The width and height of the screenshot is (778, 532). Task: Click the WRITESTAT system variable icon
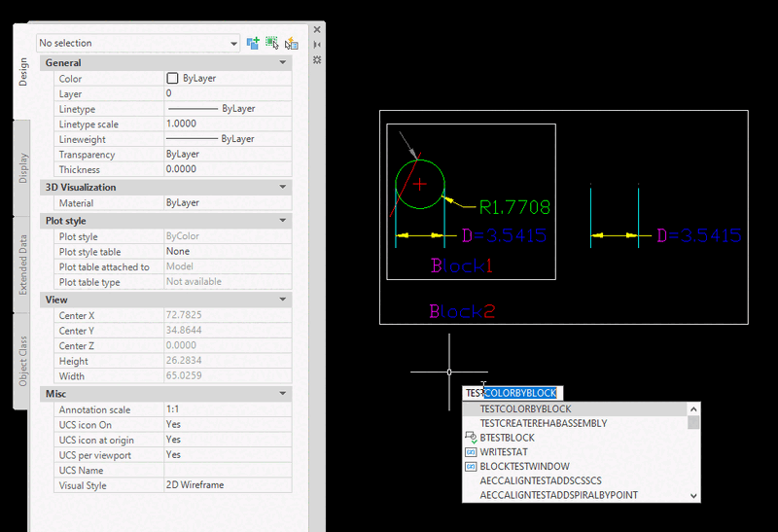(470, 452)
